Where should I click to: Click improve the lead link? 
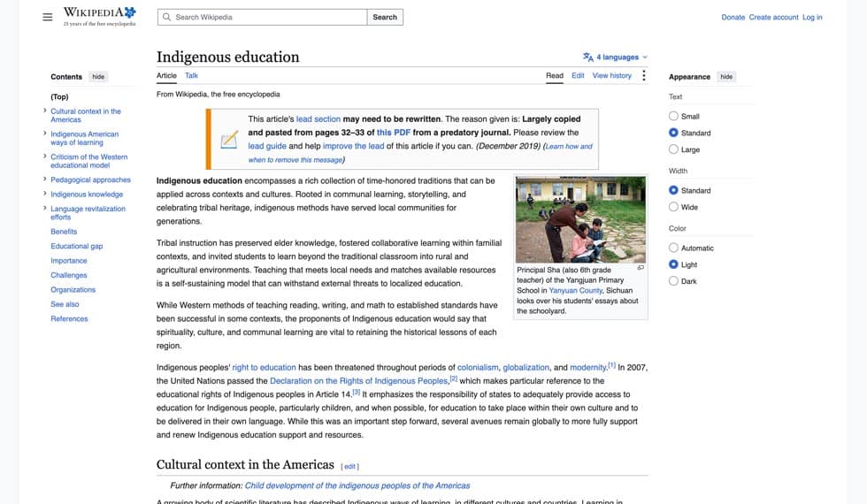pyautogui.click(x=353, y=146)
